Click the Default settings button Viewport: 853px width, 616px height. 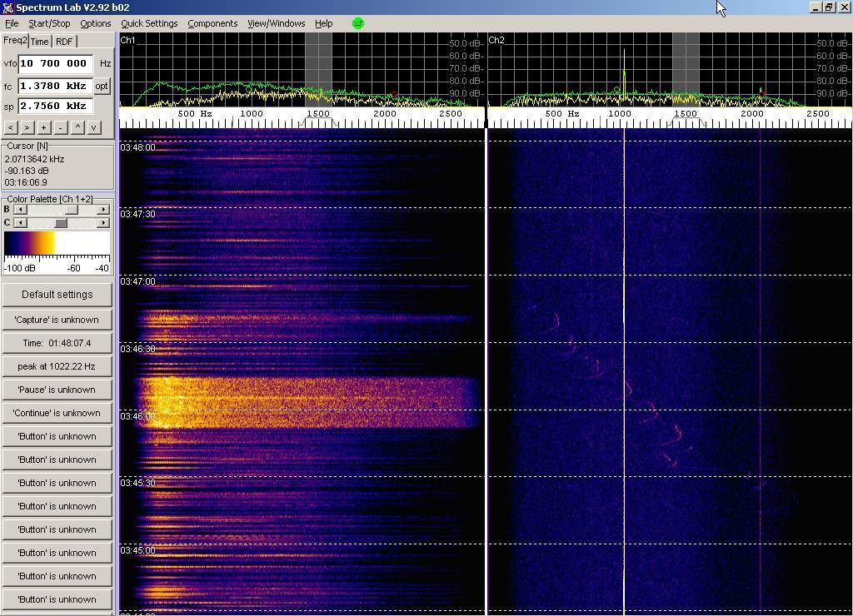click(57, 295)
